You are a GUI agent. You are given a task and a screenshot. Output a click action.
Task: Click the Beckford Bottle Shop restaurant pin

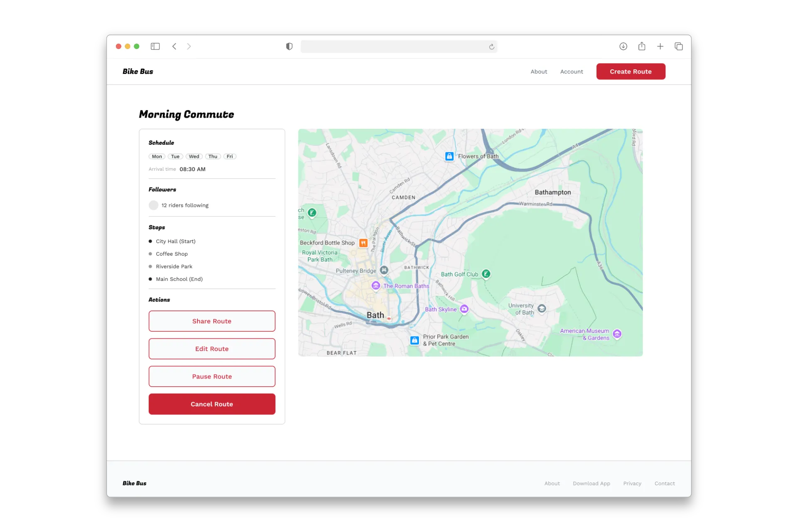point(363,243)
